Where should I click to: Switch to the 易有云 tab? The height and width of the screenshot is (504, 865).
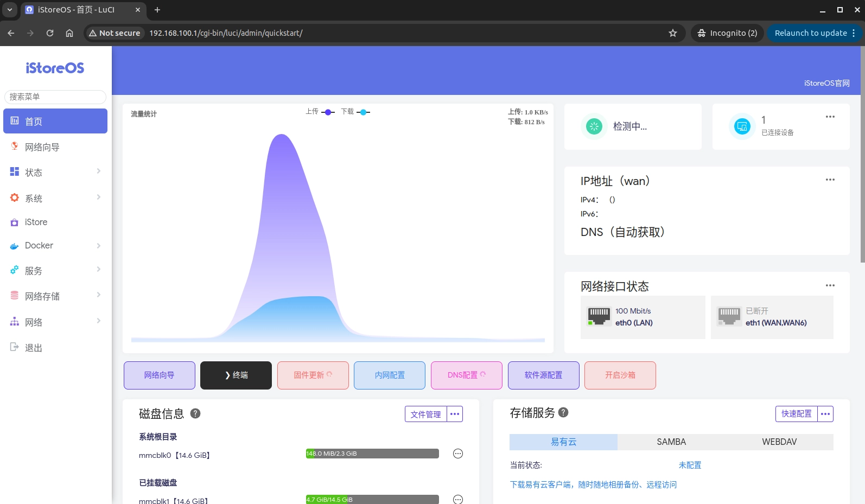(563, 442)
